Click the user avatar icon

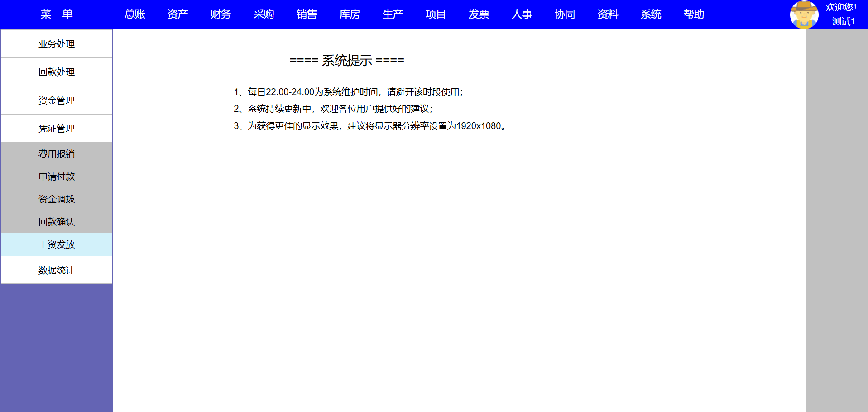[x=804, y=14]
